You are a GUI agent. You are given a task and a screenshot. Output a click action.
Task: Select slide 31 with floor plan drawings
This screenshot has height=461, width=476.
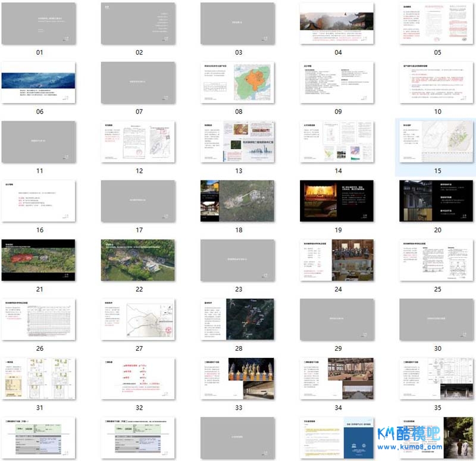pyautogui.click(x=39, y=379)
